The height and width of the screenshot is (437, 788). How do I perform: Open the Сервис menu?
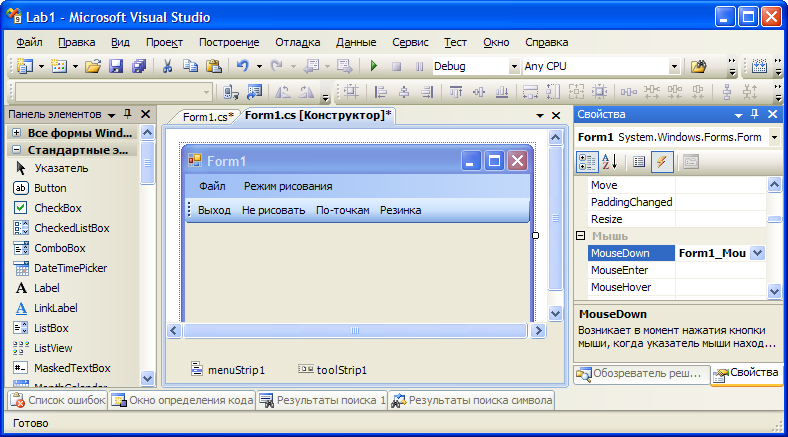pyautogui.click(x=411, y=42)
